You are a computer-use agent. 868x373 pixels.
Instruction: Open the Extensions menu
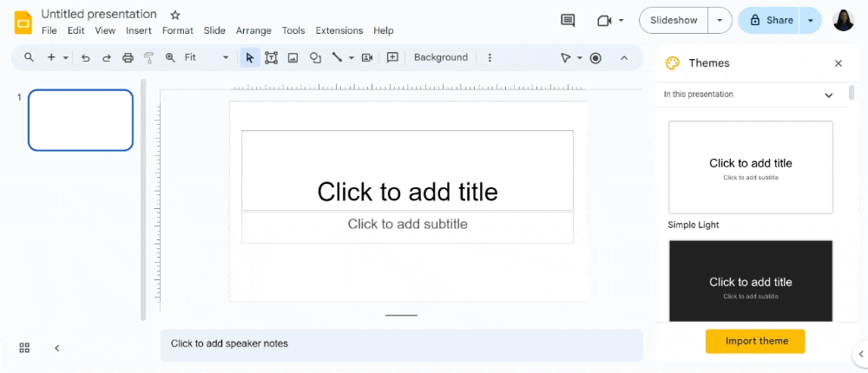[x=339, y=30]
